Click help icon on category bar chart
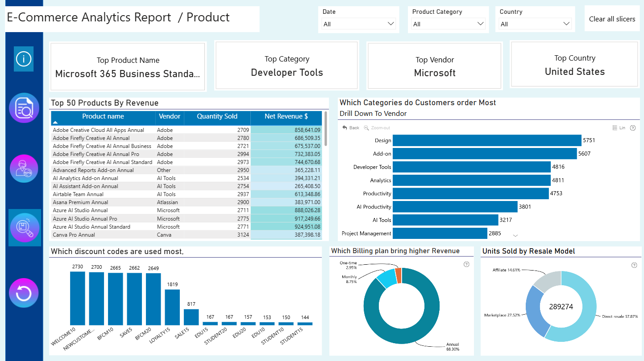Viewport: 644px width, 361px height. pyautogui.click(x=632, y=128)
